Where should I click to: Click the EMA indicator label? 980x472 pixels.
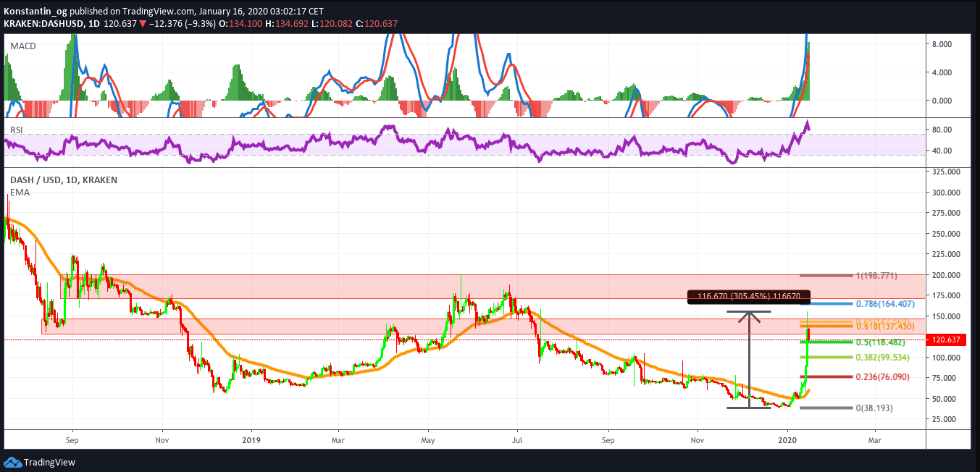pyautogui.click(x=20, y=192)
